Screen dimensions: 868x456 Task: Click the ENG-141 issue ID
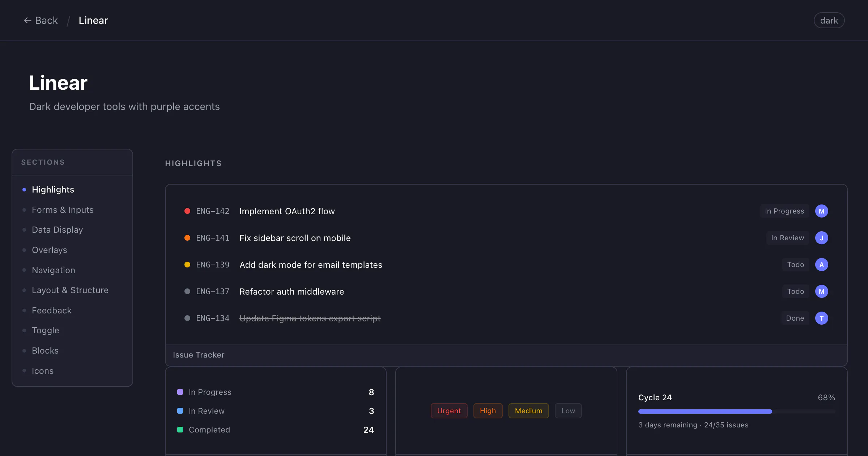pos(213,238)
